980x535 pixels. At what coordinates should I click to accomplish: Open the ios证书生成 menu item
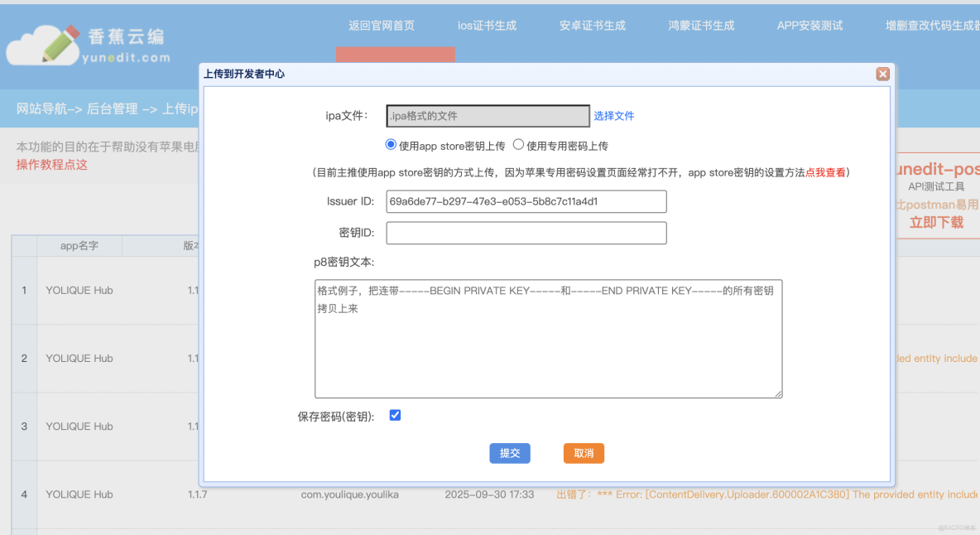[x=485, y=25]
